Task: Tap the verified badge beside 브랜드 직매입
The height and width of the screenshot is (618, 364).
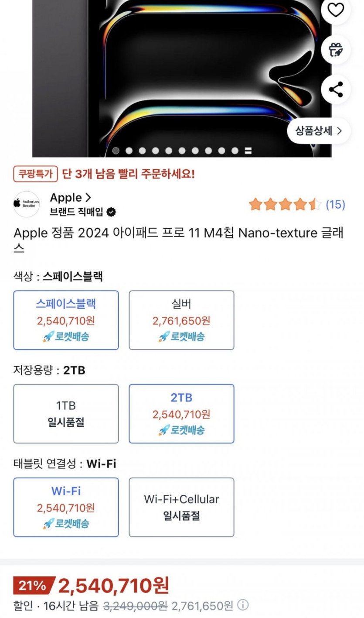Action: [112, 213]
